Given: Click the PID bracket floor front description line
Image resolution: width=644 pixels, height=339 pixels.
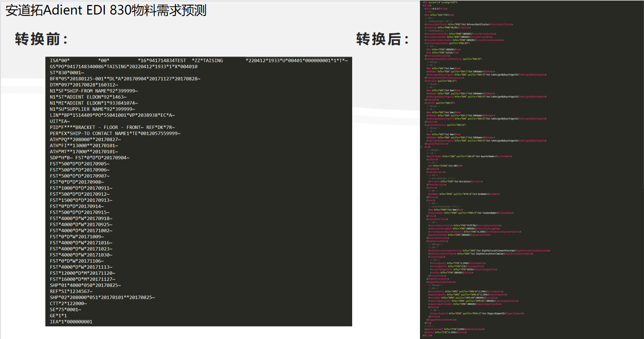Looking at the screenshot, I should [x=112, y=127].
